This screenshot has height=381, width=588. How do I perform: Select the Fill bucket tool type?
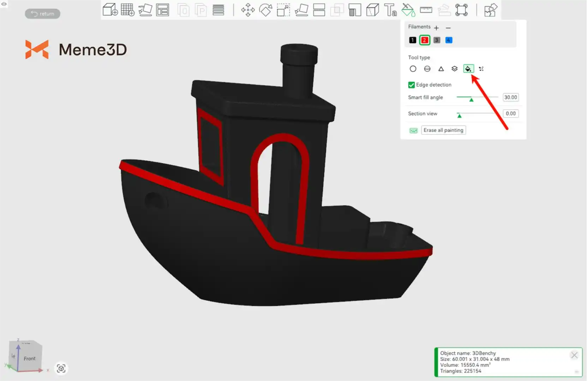click(x=468, y=69)
